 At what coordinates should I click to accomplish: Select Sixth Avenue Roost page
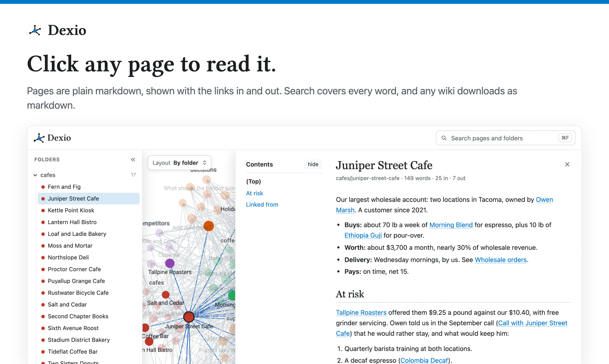[x=88, y=328]
